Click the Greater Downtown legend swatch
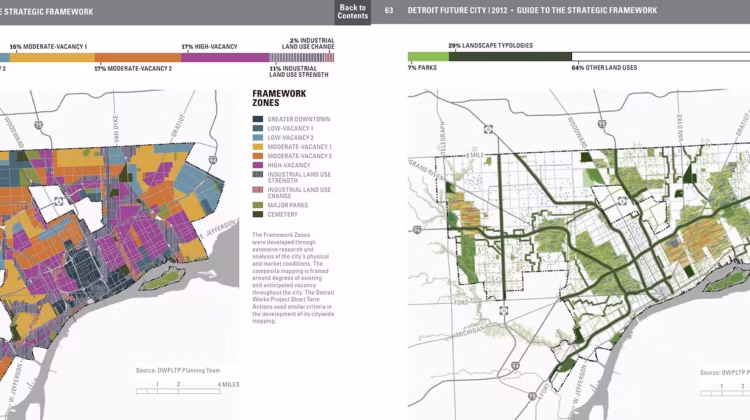The width and height of the screenshot is (750, 420). (258, 119)
